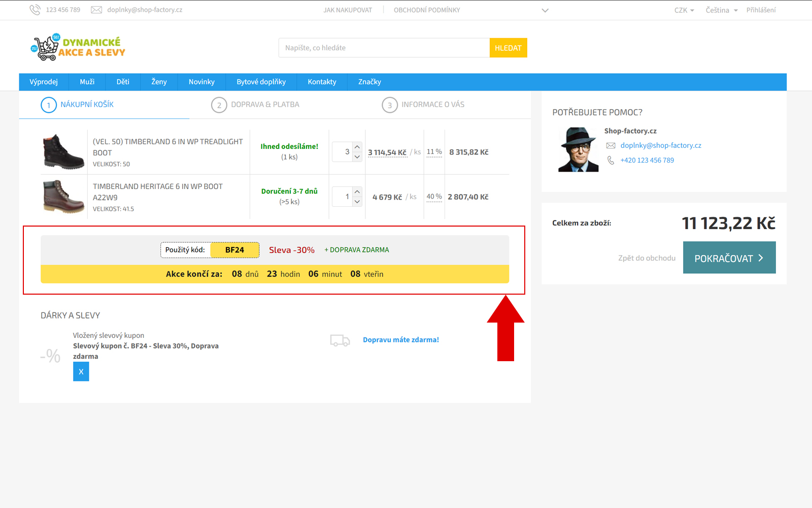Click phone icon in help panel
812x508 pixels.
(x=611, y=161)
